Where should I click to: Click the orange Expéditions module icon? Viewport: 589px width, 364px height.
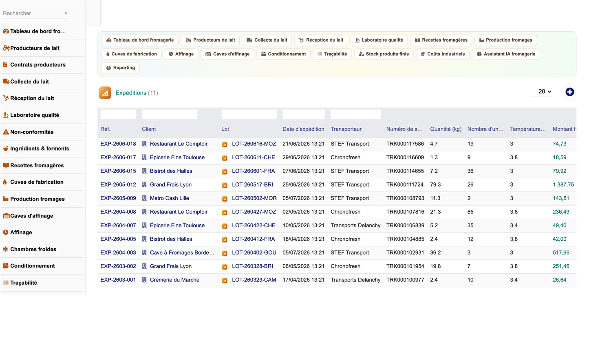point(105,93)
